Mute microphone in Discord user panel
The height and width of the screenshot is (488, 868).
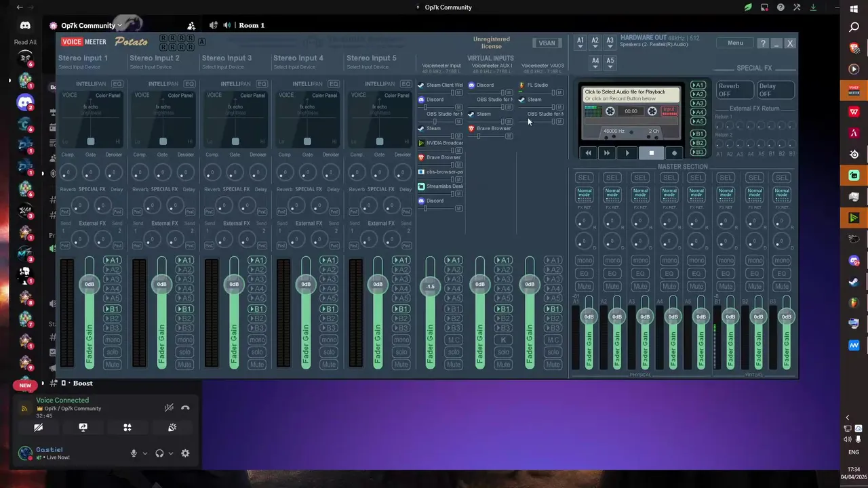134,453
